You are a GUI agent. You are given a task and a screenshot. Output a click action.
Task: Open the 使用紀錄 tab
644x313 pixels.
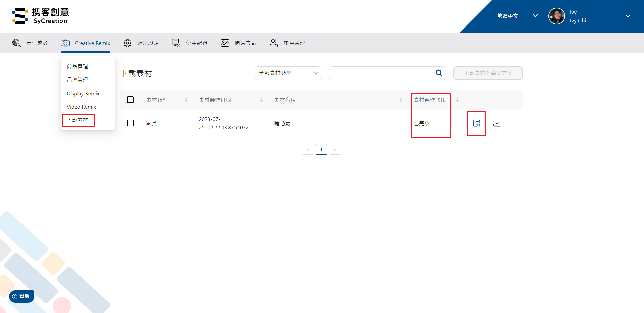(x=190, y=43)
